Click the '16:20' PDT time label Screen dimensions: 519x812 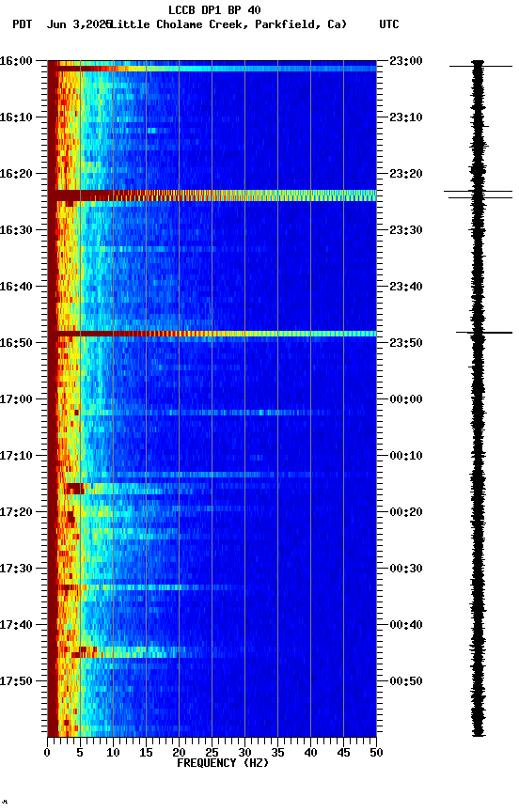[x=16, y=174]
